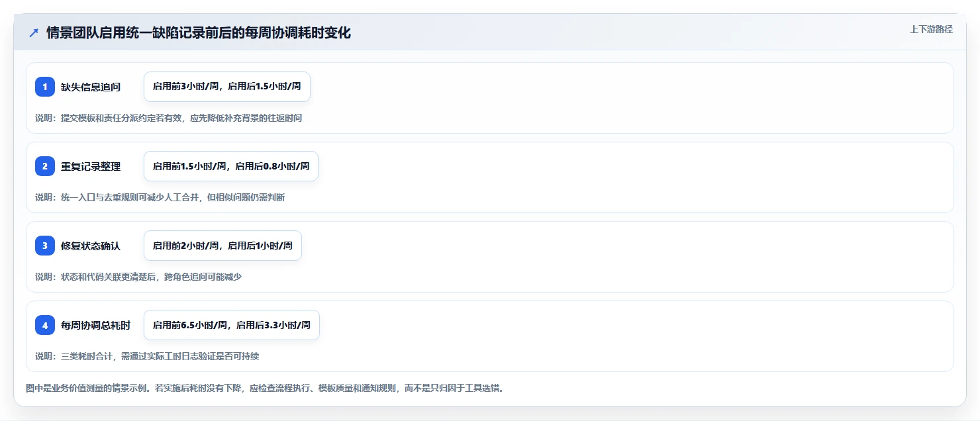980x421 pixels.
Task: Click the 上下游路径 label in header
Action: [x=931, y=29]
